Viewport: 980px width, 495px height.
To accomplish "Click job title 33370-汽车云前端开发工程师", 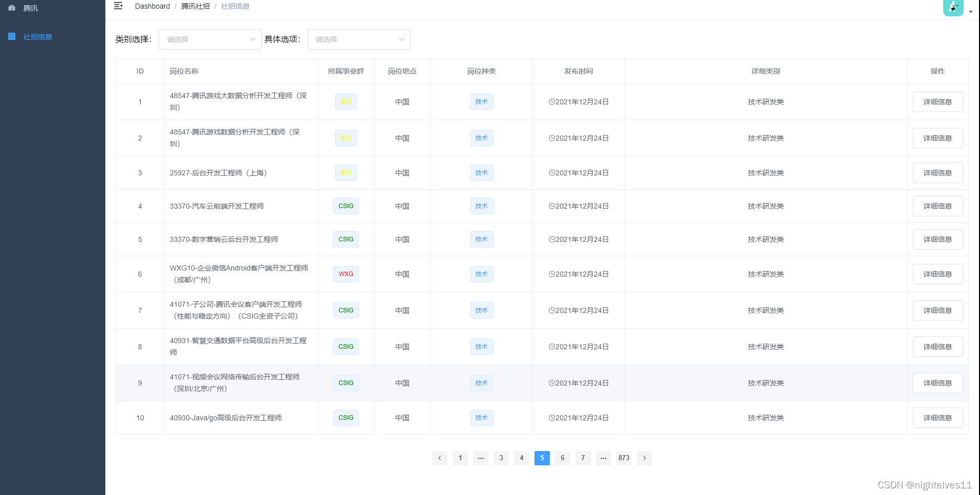I will (x=217, y=206).
